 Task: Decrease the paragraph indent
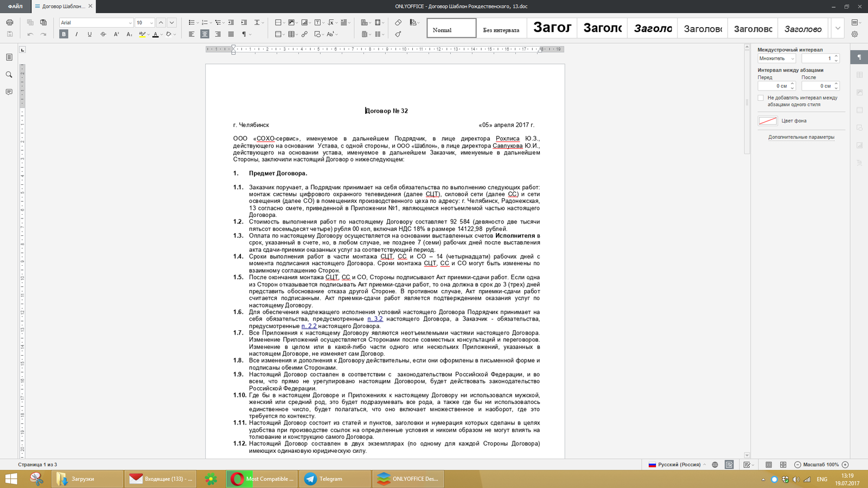pyautogui.click(x=231, y=22)
